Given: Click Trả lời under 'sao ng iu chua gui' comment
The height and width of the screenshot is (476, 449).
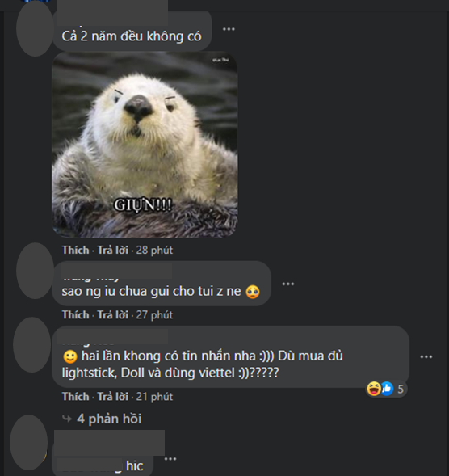Looking at the screenshot, I should coord(112,315).
